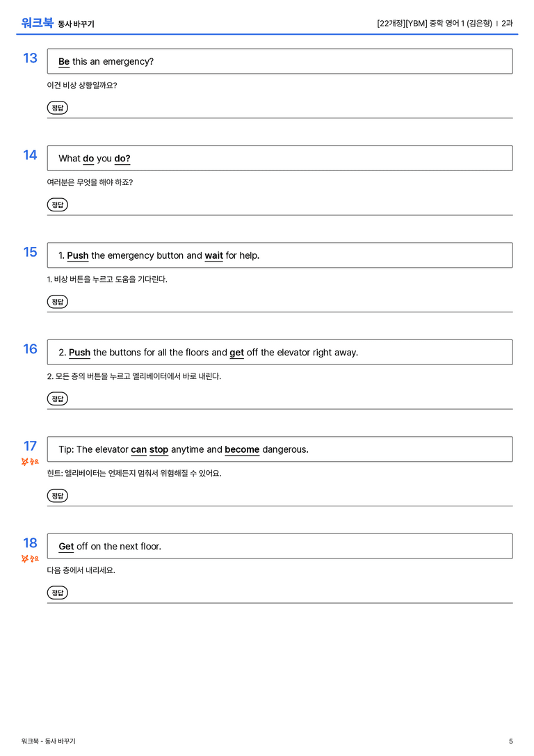The height and width of the screenshot is (756, 534).
Task: Click the 정답 badge under question 14
Action: (x=57, y=205)
